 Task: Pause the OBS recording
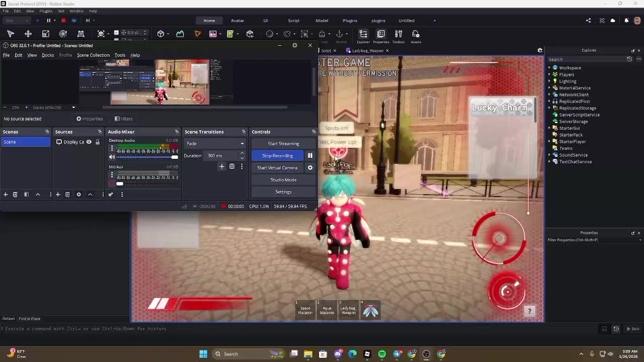tap(310, 156)
